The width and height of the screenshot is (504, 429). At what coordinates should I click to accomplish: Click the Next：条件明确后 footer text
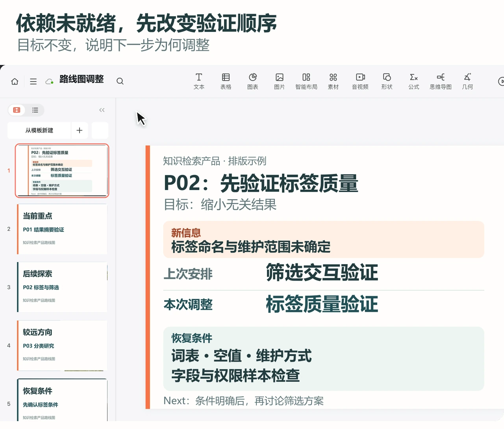[243, 401]
